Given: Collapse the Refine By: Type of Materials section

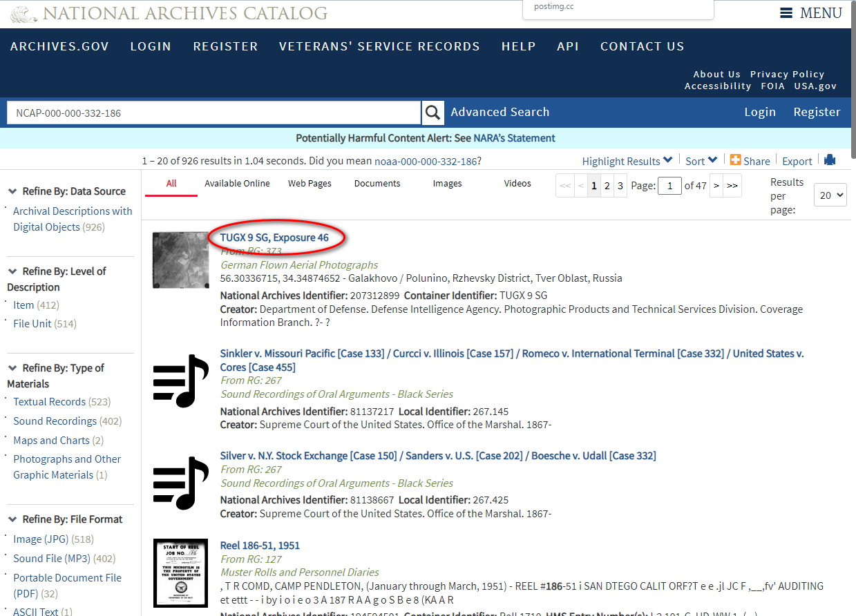Looking at the screenshot, I should (12, 368).
